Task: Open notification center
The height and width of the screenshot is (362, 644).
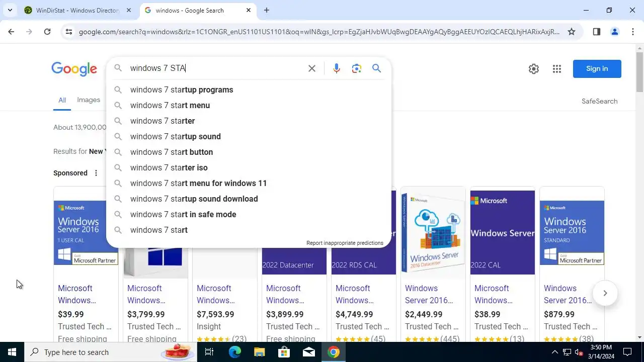Action: click(627, 352)
